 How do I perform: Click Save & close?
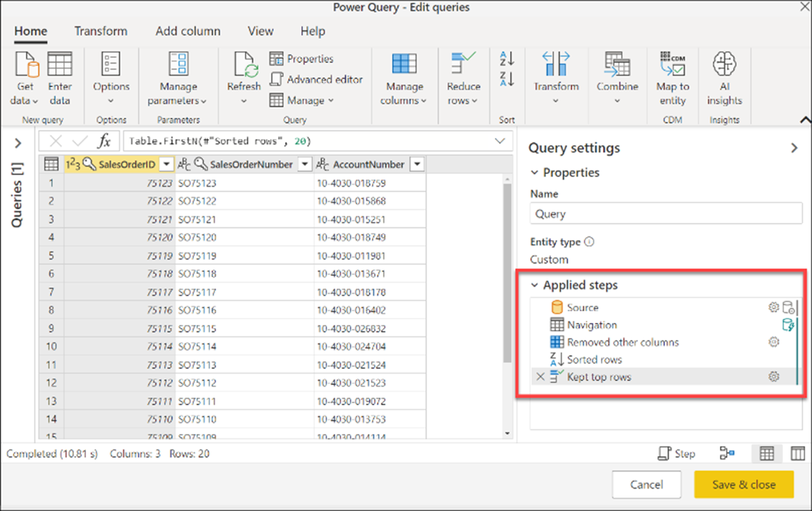click(744, 485)
